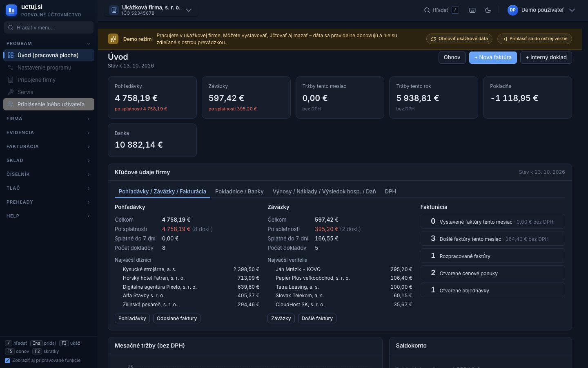Expand the ČÍSELNÍK sidebar section
Image resolution: width=588 pixels, height=368 pixels.
pyautogui.click(x=49, y=174)
